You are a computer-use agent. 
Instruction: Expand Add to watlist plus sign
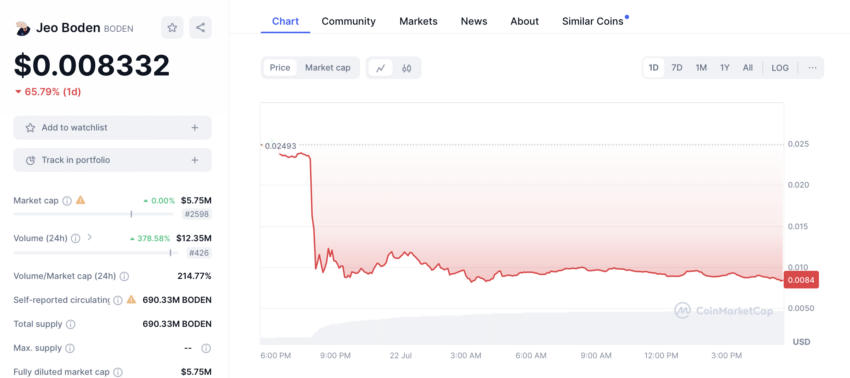click(195, 128)
